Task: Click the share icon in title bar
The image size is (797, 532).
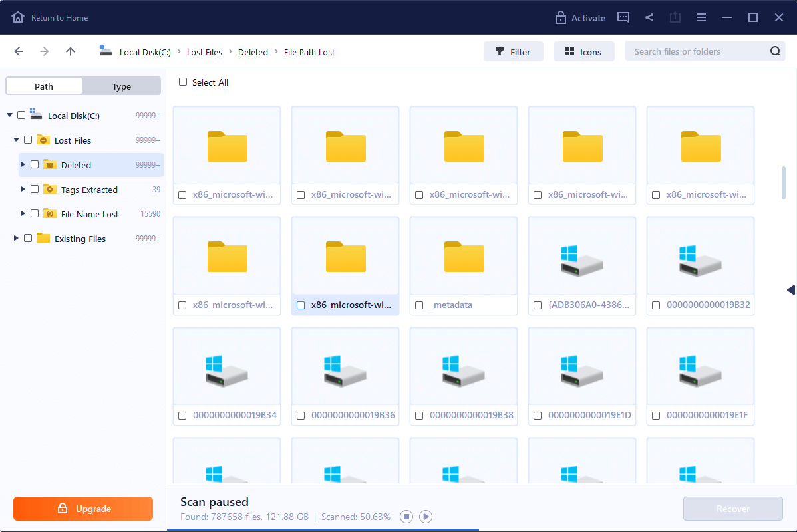Action: point(649,17)
